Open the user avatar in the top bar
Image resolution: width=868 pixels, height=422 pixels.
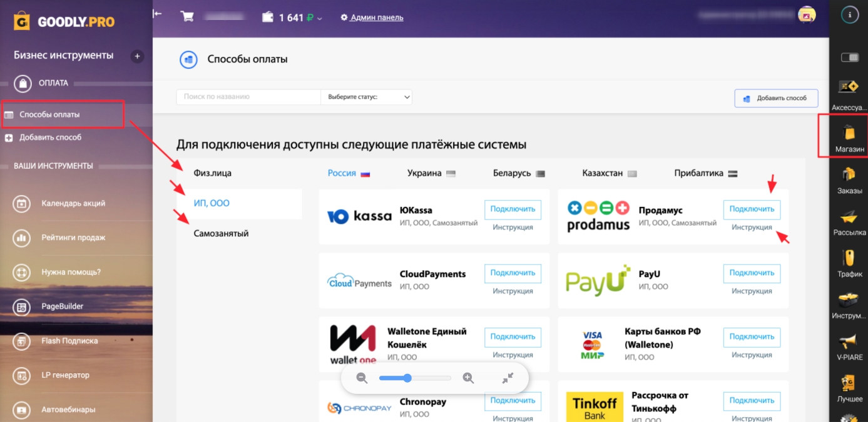click(806, 15)
